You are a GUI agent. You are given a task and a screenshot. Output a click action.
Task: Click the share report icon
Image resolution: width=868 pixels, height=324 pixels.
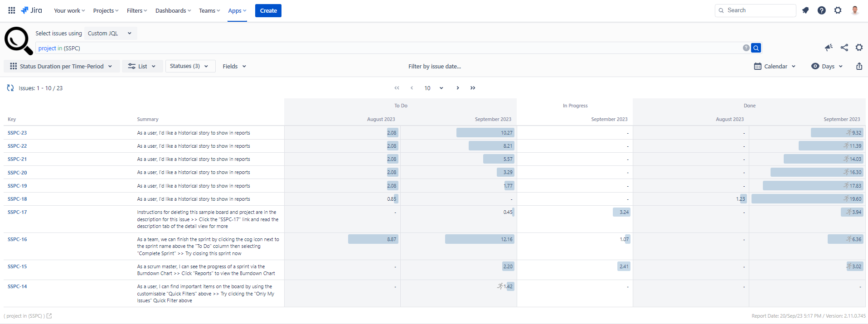[x=844, y=48]
